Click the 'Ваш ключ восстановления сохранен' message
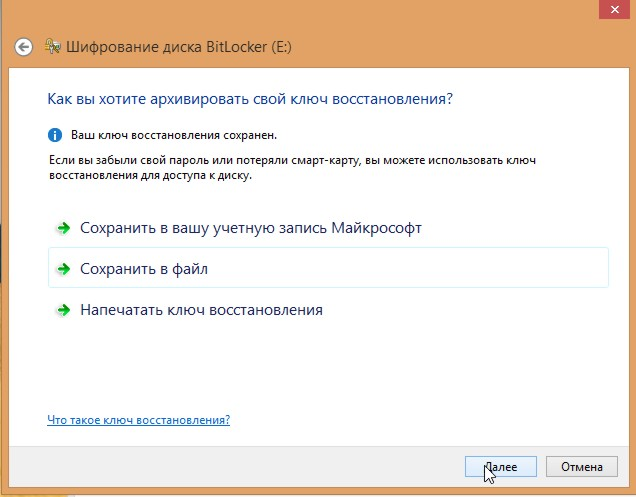 172,134
